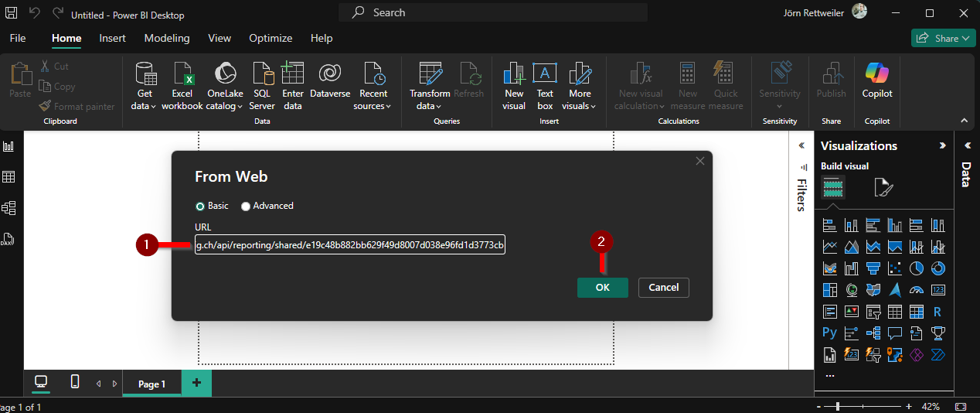Open Report view from left sidebar
This screenshot has height=413, width=980.
tap(9, 146)
